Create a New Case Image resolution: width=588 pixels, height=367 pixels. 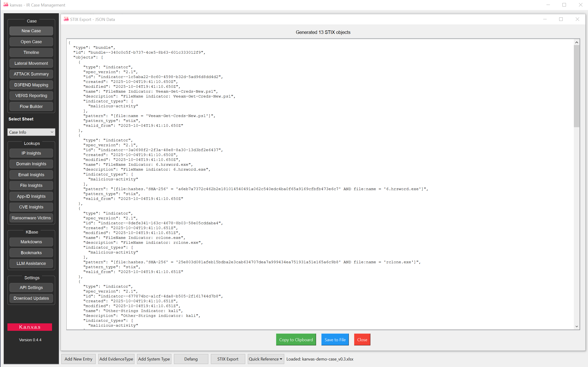pyautogui.click(x=31, y=31)
